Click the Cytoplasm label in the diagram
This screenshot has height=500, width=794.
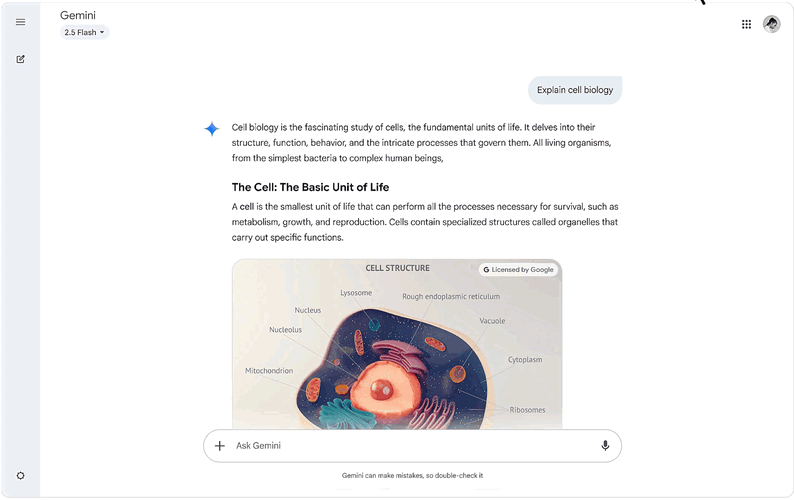525,359
